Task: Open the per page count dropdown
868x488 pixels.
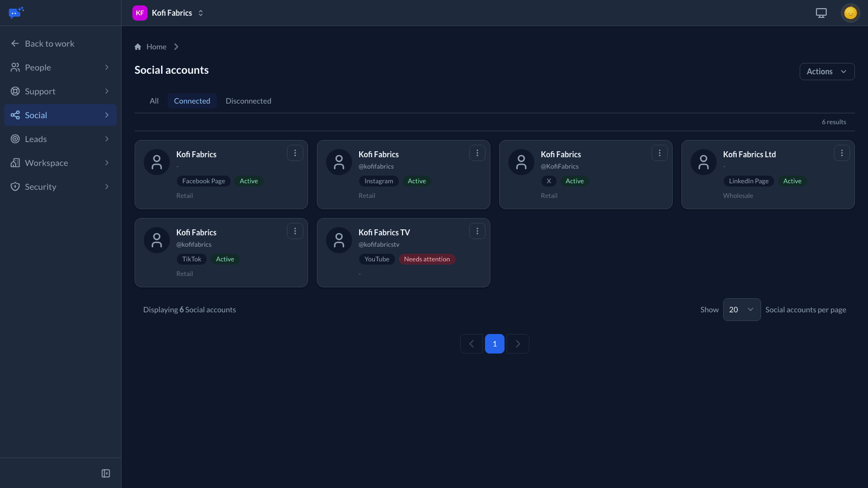Action: (x=742, y=310)
